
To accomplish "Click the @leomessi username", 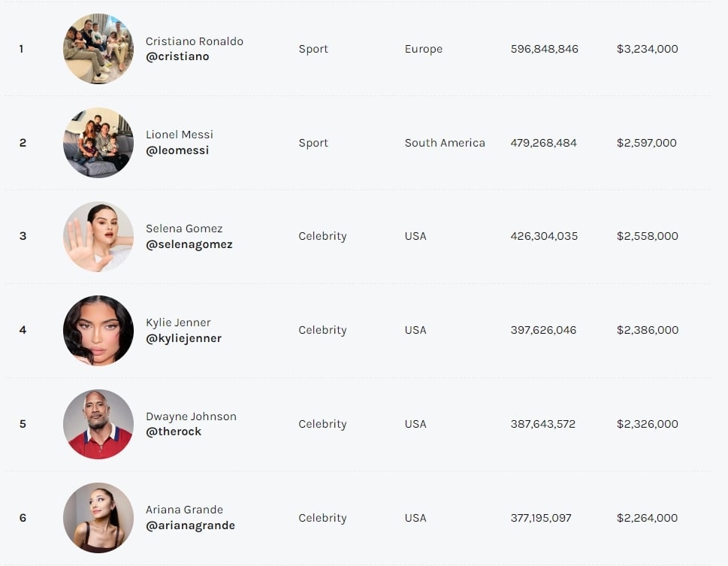I will [x=177, y=150].
